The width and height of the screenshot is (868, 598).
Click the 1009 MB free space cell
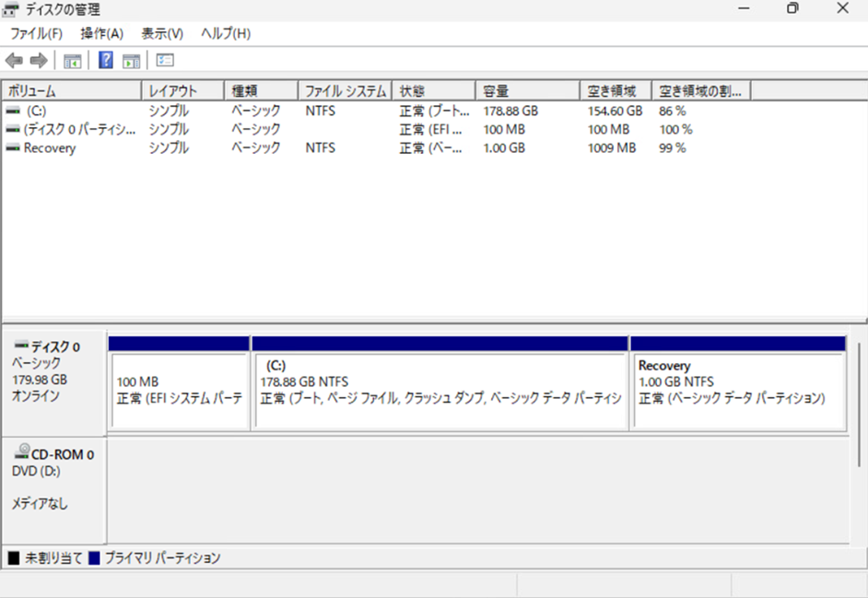[612, 147]
